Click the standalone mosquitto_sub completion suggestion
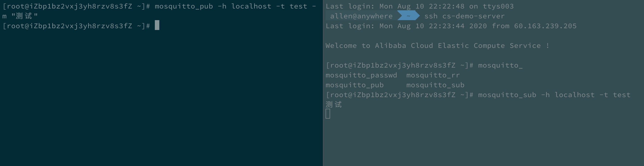Viewport: 644px width, 166px height. [435, 85]
